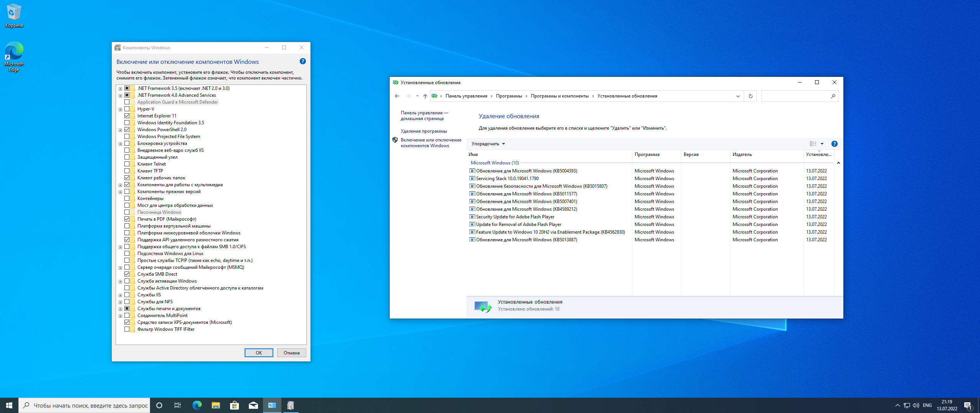Expand .NET Framework 3.5 tree node
This screenshot has height=413, width=980.
pyautogui.click(x=120, y=89)
